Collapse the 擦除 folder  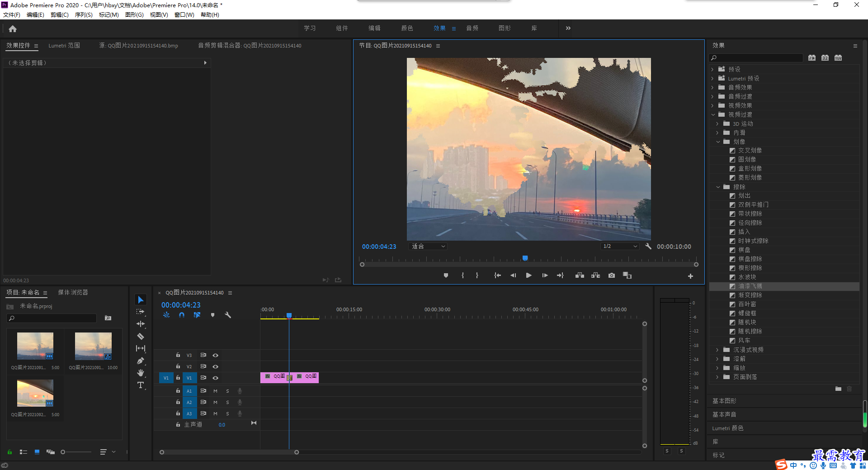pyautogui.click(x=718, y=187)
